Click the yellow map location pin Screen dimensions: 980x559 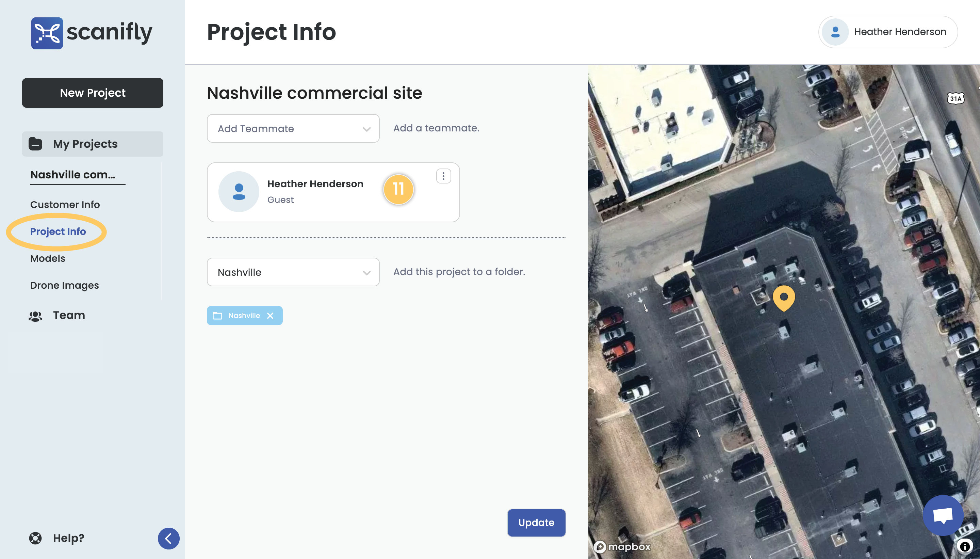(784, 297)
